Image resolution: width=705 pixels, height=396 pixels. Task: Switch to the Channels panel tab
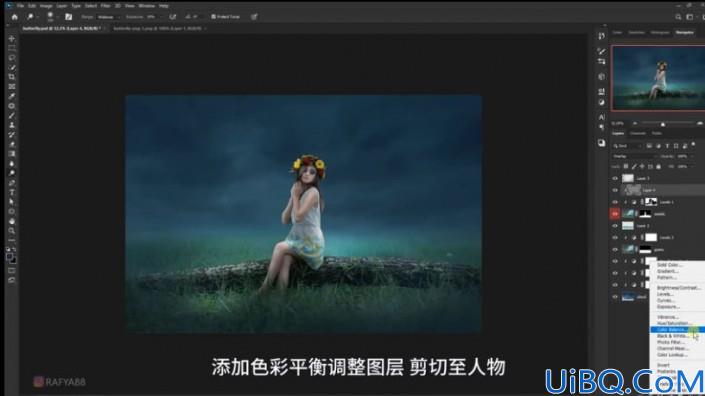(638, 133)
